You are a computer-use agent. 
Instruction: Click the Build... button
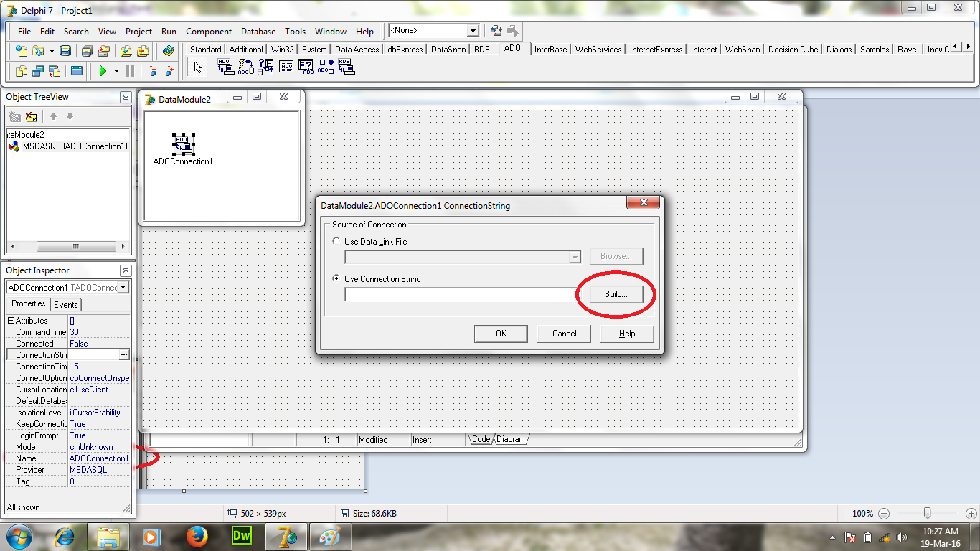616,294
